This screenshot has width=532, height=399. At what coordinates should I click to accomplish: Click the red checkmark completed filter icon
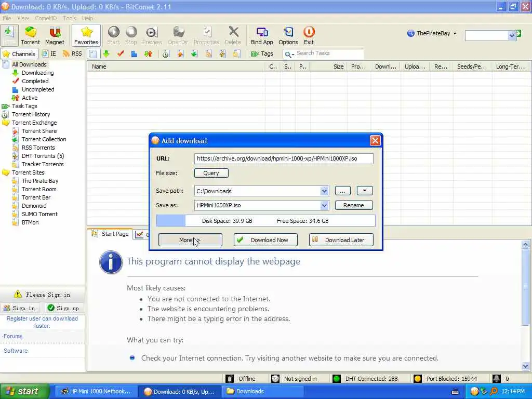tap(121, 54)
